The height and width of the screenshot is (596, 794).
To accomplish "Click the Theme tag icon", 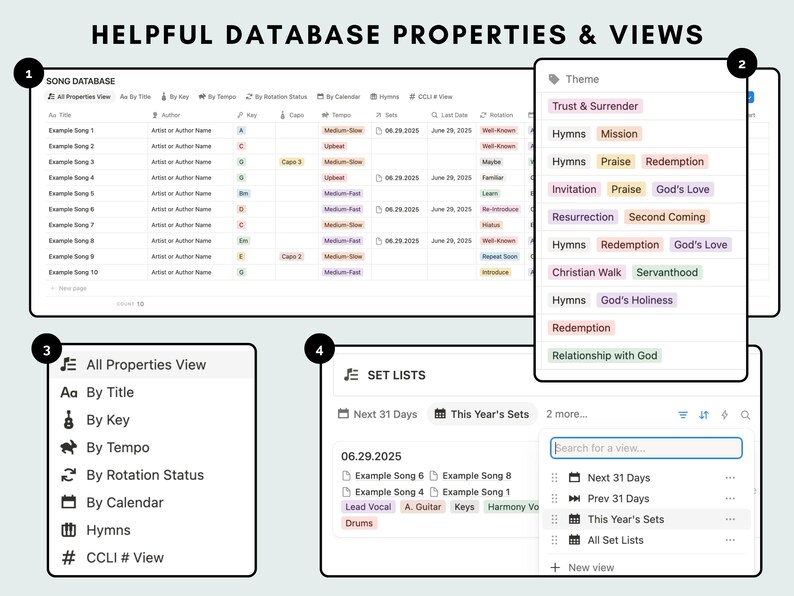I will pyautogui.click(x=554, y=80).
